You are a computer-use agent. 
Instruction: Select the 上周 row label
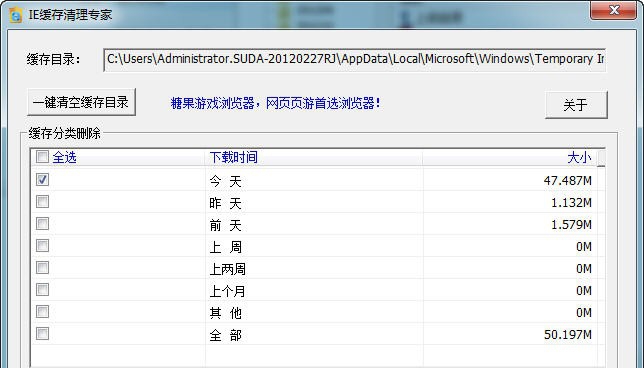[x=225, y=247]
